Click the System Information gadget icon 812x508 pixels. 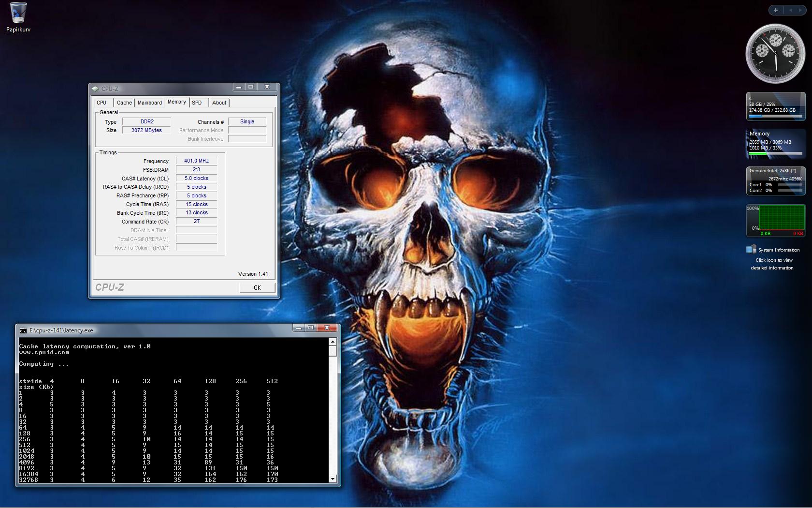751,250
